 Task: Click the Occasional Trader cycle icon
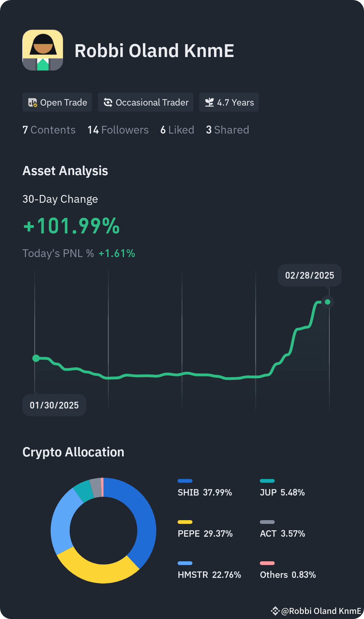point(108,102)
